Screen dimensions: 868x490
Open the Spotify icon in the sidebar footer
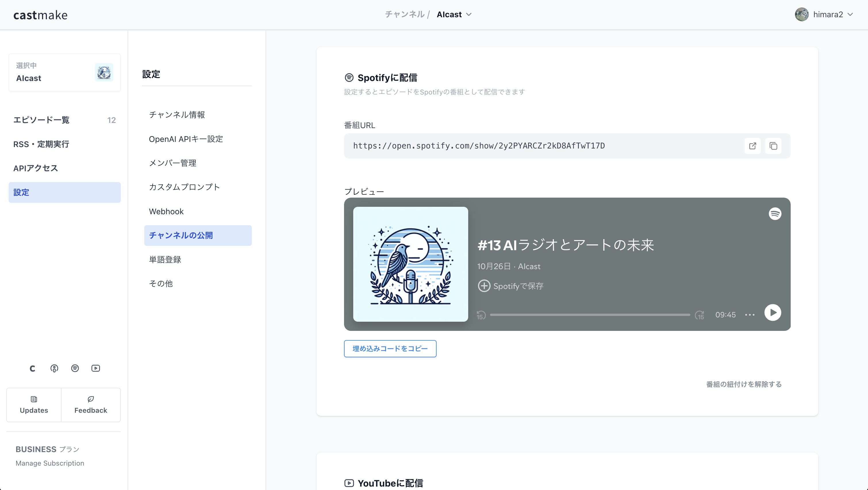click(x=75, y=369)
